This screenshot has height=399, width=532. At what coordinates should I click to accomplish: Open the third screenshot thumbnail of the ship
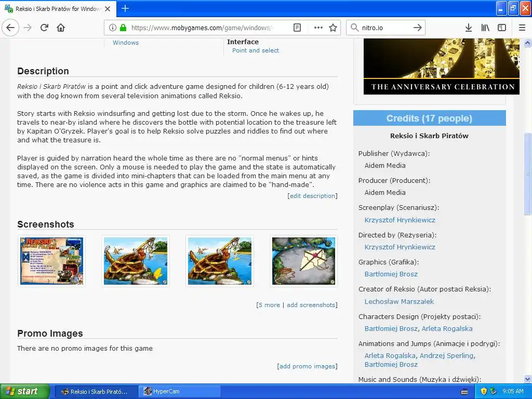(220, 261)
